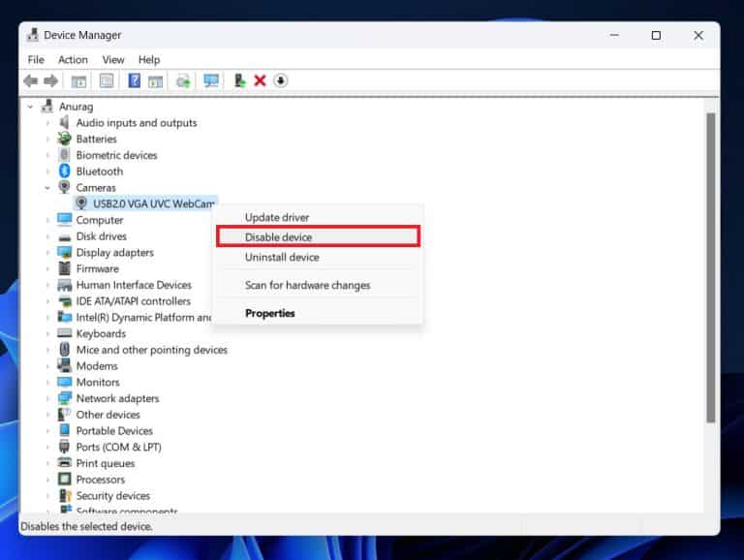This screenshot has width=744, height=560.
Task: Click the IDE ATA/ATAPI controllers icon
Action: point(65,301)
